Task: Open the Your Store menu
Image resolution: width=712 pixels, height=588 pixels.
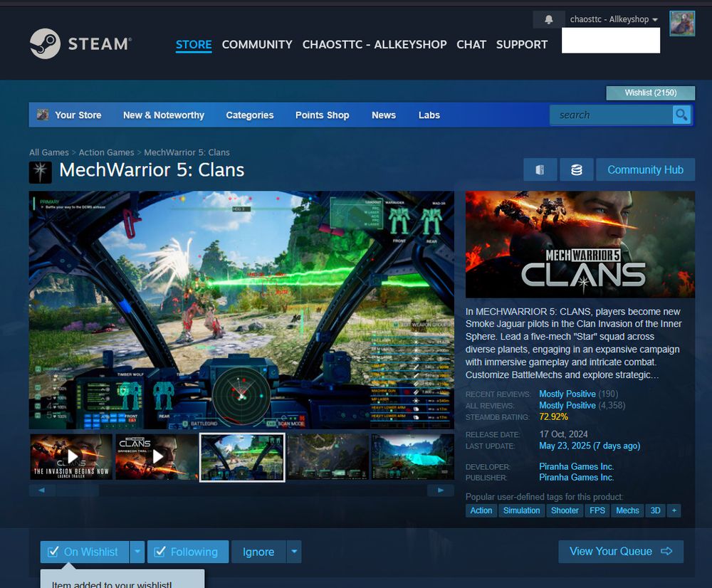Action: (x=78, y=115)
